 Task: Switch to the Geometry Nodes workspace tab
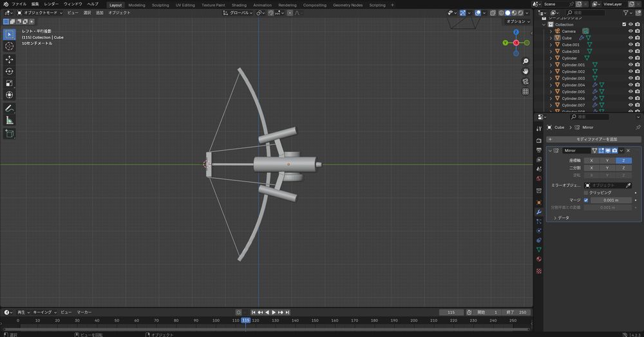pyautogui.click(x=348, y=5)
